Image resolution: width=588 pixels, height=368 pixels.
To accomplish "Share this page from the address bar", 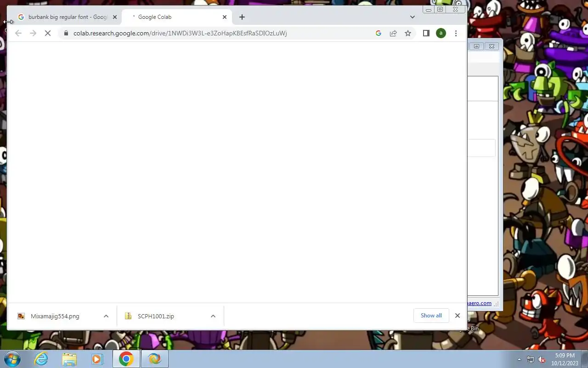I will (393, 33).
